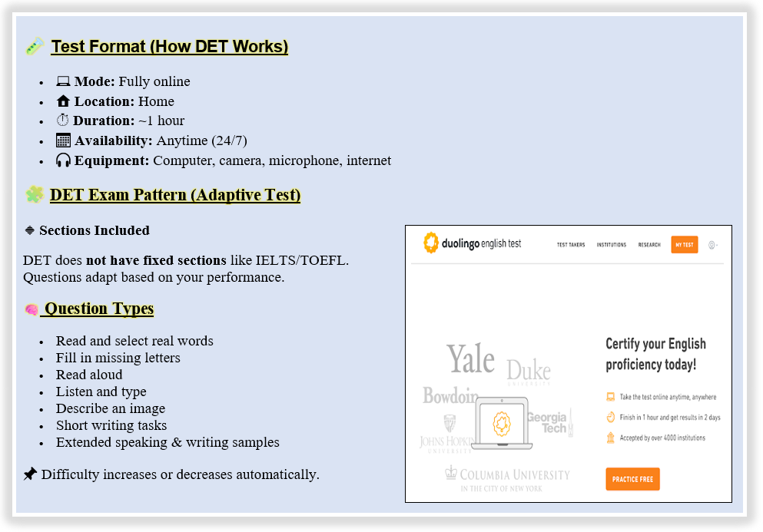Click the clock icon beside Finish in 1 hour
763x532 pixels.
click(611, 418)
